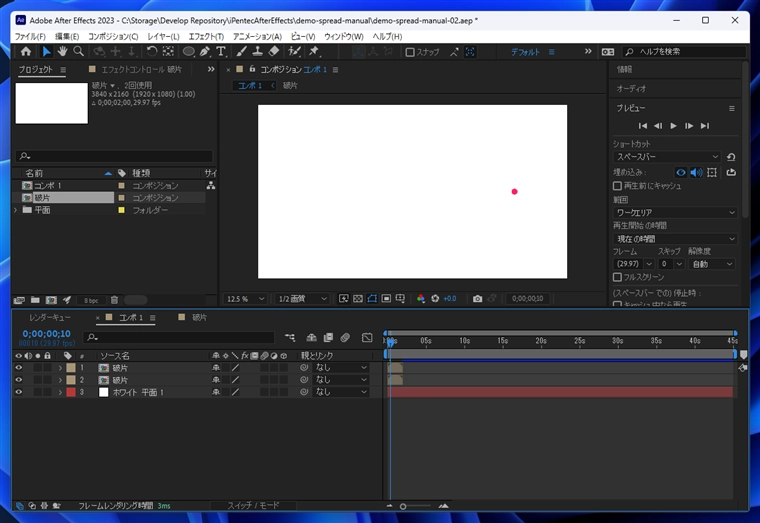The height and width of the screenshot is (523, 760).
Task: Click the tan label swatch of layer 1
Action: [x=71, y=367]
